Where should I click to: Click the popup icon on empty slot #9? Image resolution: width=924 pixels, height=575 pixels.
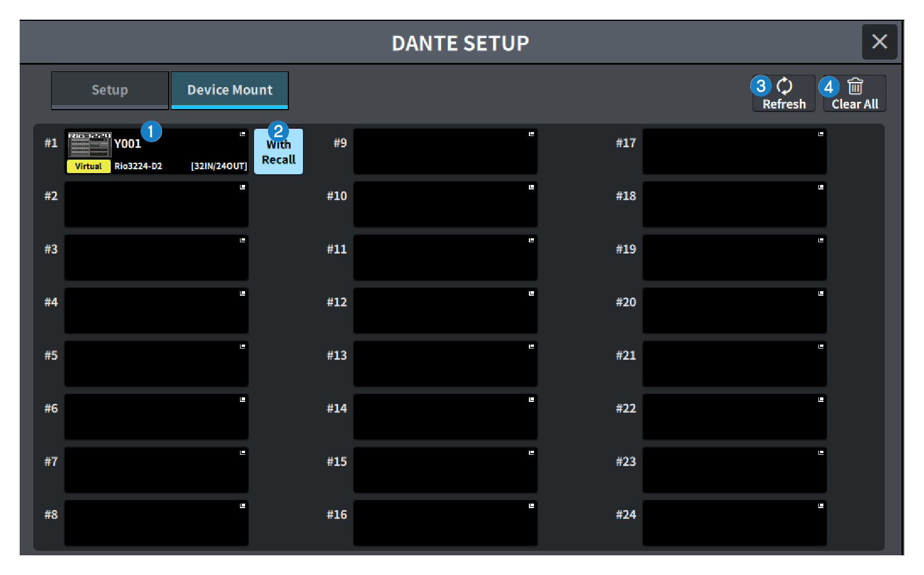(x=531, y=134)
